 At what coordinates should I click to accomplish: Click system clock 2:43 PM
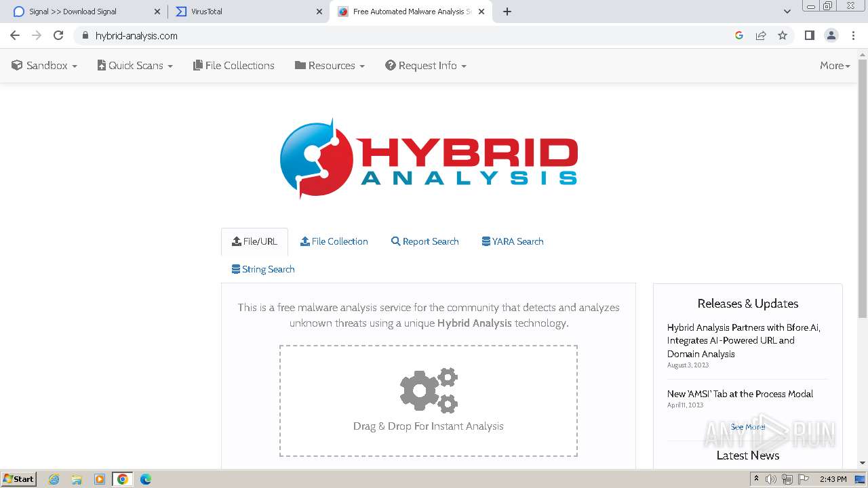[833, 479]
